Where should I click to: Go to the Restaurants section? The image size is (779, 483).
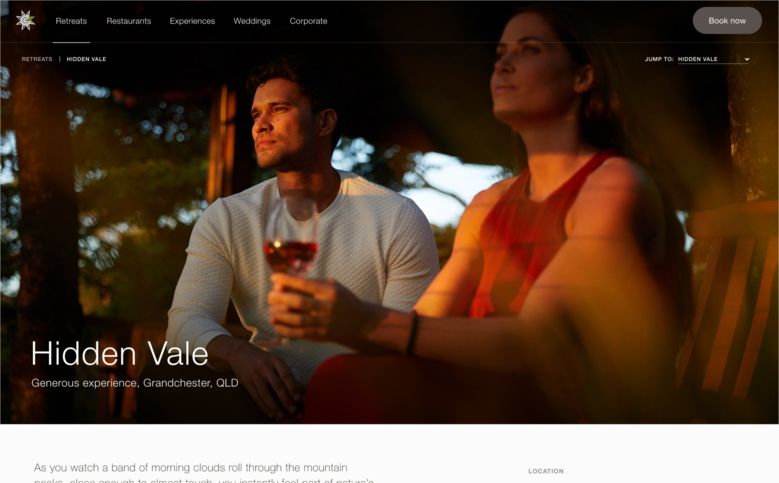click(129, 21)
